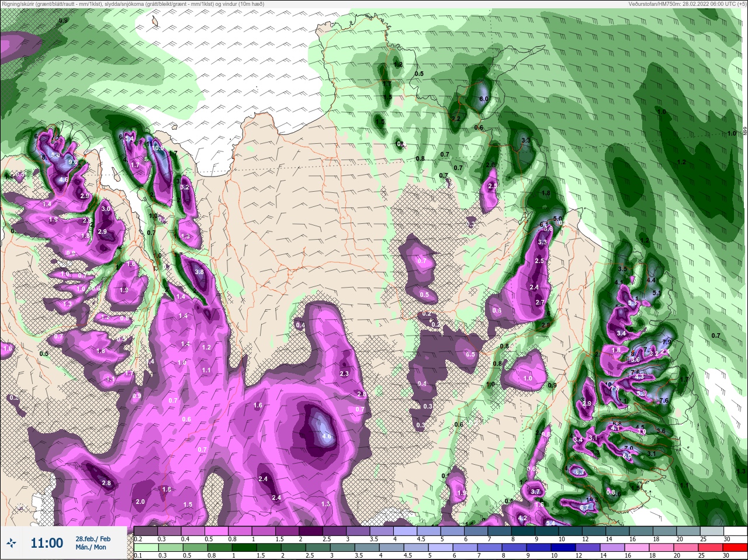Screen dimensions: 748x560
Task: Click the '2.7' precipitation value on the map
Action: tap(540, 302)
